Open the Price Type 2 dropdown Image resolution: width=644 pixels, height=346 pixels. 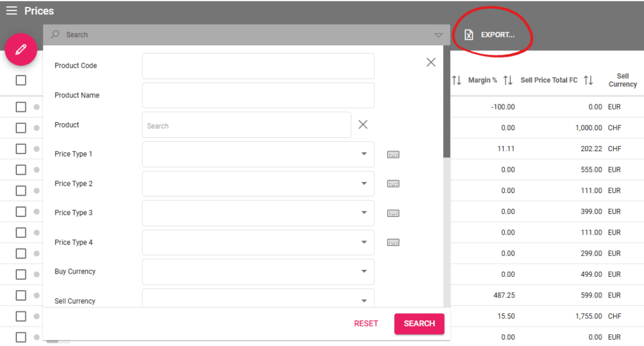(258, 184)
